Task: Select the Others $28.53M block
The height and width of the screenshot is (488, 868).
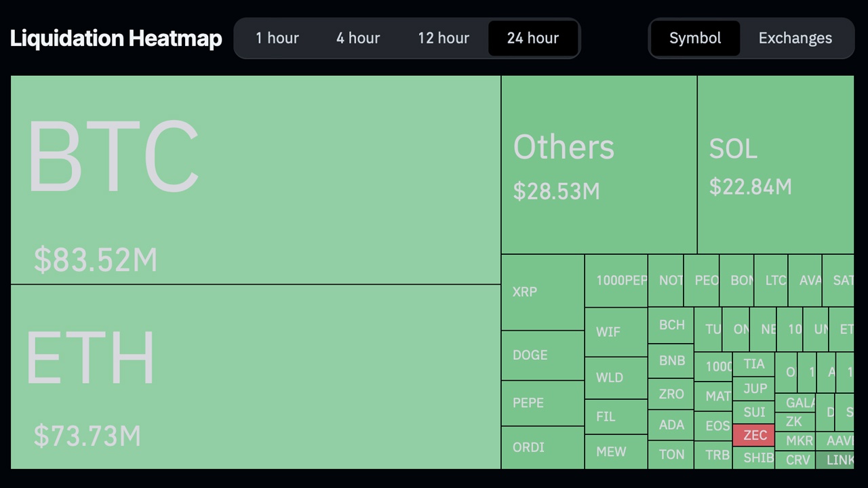Action: coord(599,165)
